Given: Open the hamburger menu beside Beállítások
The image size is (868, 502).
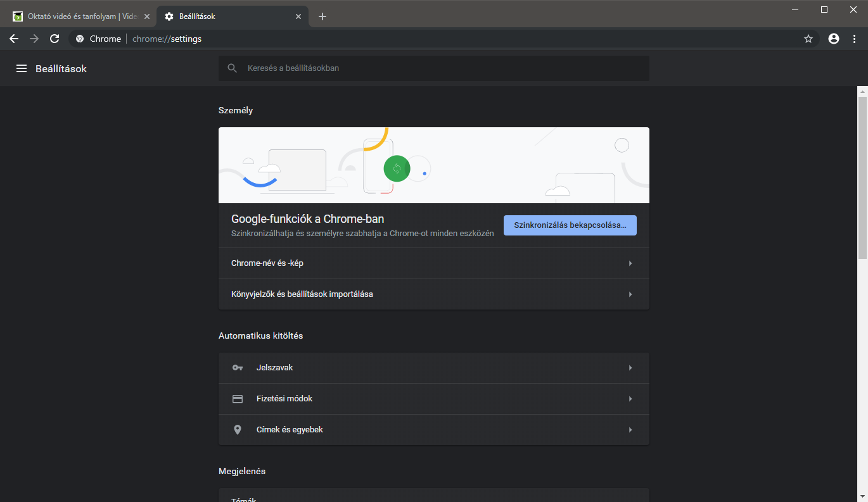Looking at the screenshot, I should coord(22,68).
